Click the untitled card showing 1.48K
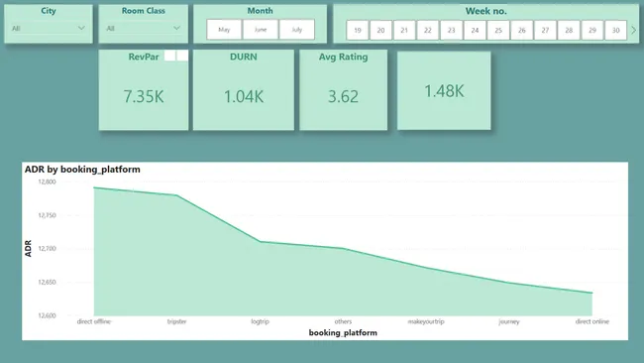This screenshot has width=644, height=363. coord(444,91)
